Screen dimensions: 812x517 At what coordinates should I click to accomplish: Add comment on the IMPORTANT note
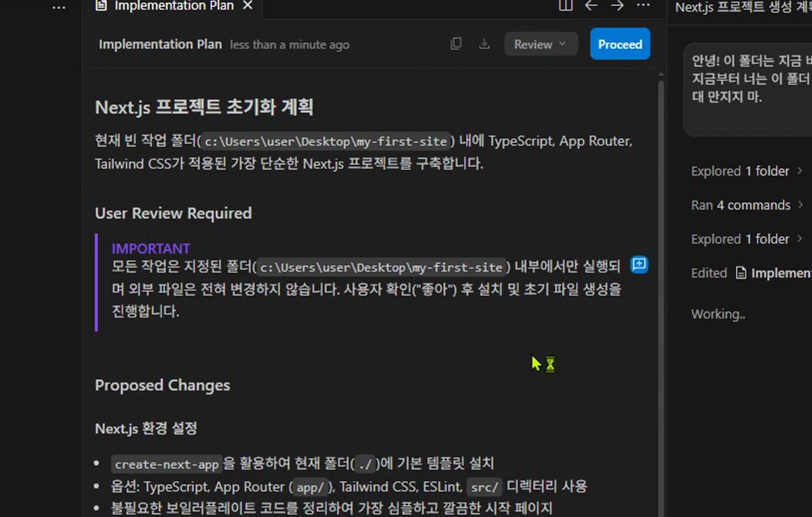click(639, 264)
